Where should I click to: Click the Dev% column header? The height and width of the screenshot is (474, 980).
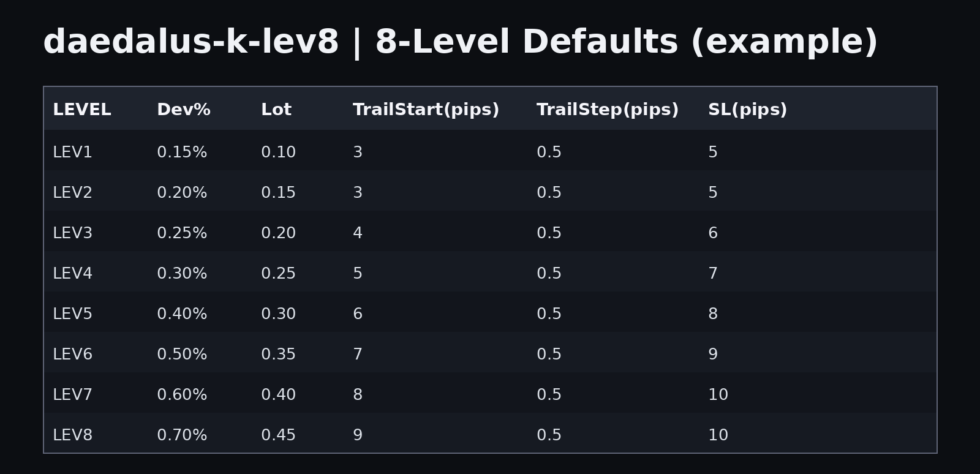[184, 110]
